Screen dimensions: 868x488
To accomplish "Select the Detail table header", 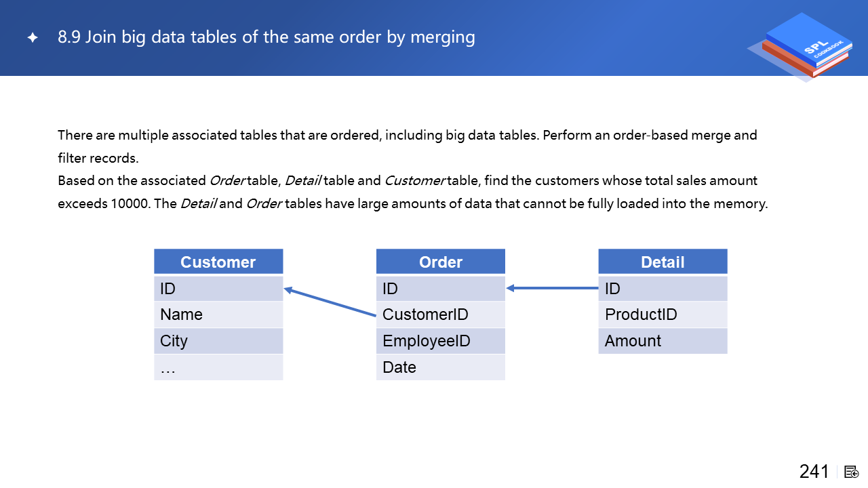I will point(663,262).
